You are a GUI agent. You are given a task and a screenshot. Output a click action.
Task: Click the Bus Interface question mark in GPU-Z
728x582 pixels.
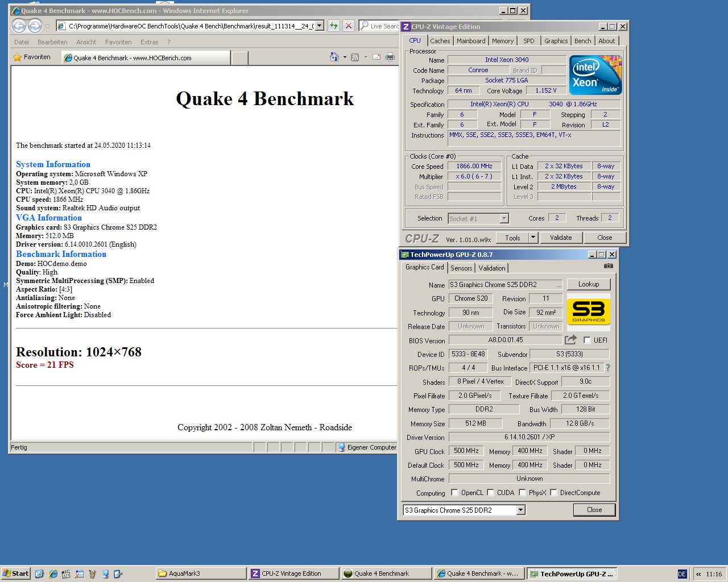608,368
